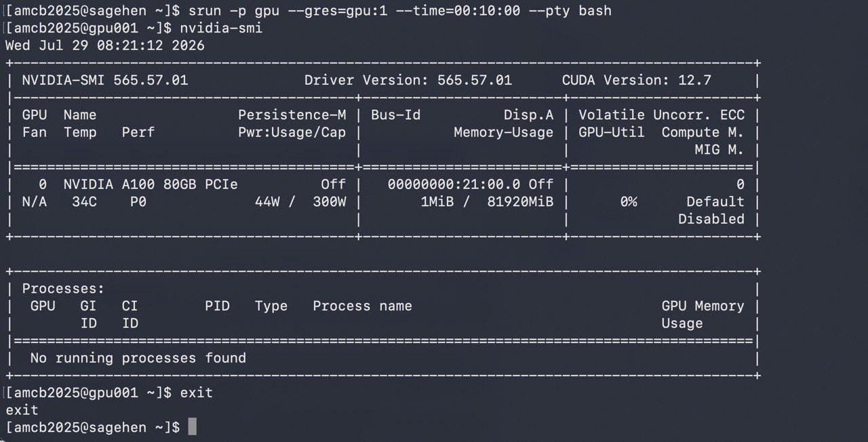Click MIG mode value 'Disabled'
Screen dimensions: 868x442
pos(711,219)
